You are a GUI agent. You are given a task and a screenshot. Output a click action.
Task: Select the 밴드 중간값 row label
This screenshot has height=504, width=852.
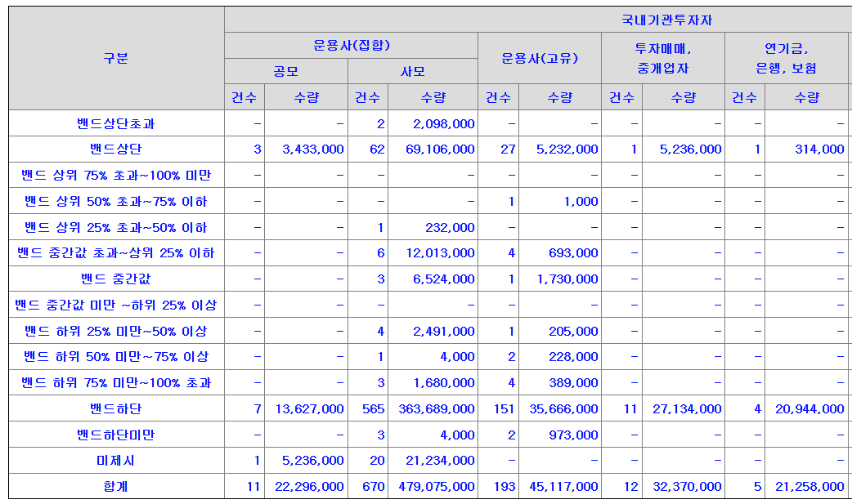[116, 279]
